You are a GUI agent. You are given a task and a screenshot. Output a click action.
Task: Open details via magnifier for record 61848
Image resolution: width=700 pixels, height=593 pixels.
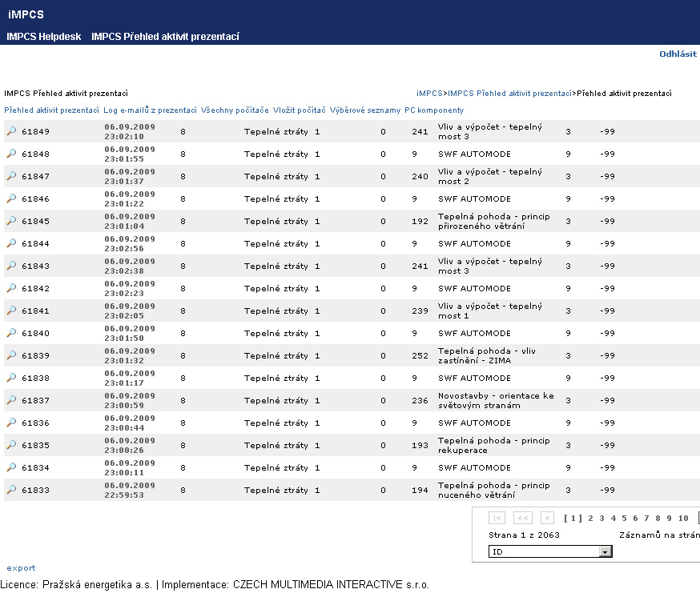tap(11, 154)
